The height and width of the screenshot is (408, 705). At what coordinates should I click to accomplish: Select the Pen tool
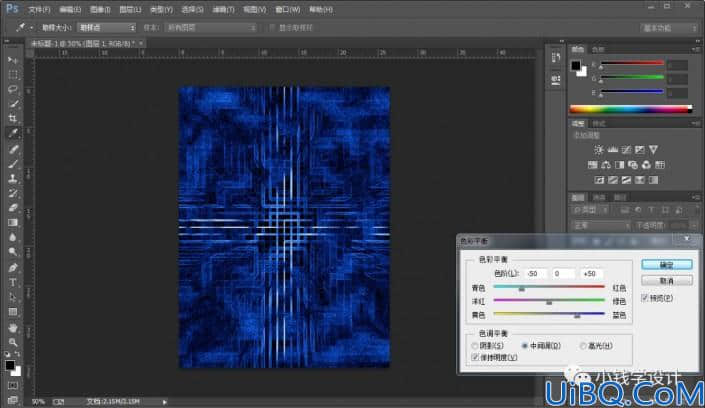coord(13,268)
